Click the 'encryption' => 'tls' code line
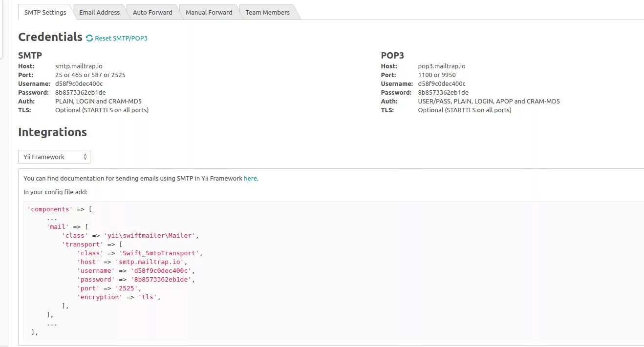644x347 pixels. (x=119, y=297)
